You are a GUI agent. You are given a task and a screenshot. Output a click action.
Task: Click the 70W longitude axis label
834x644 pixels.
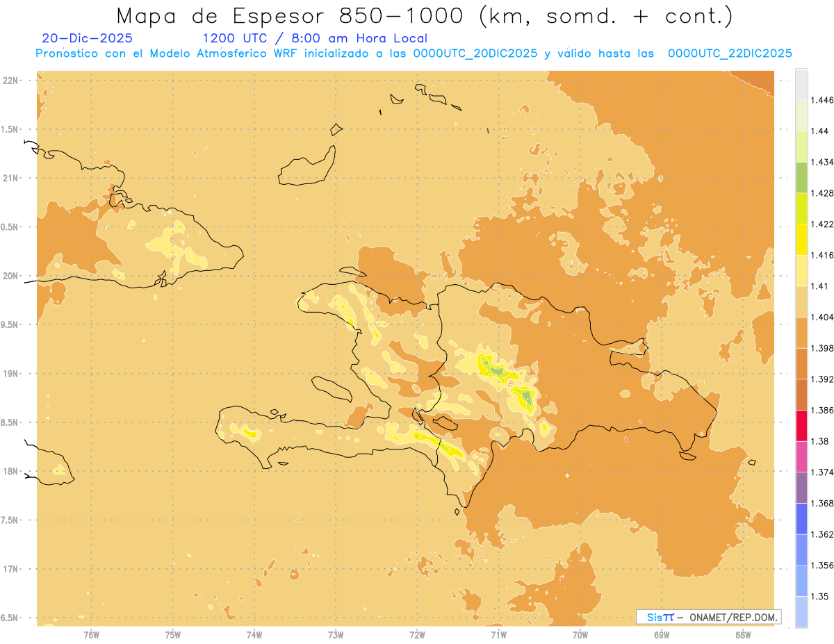pos(580,635)
